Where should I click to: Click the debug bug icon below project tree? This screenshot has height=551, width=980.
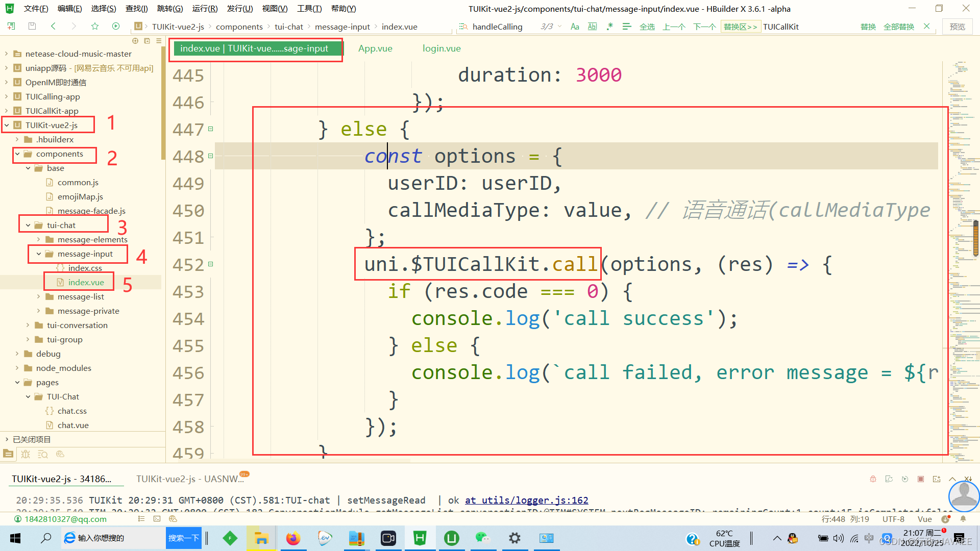(26, 454)
